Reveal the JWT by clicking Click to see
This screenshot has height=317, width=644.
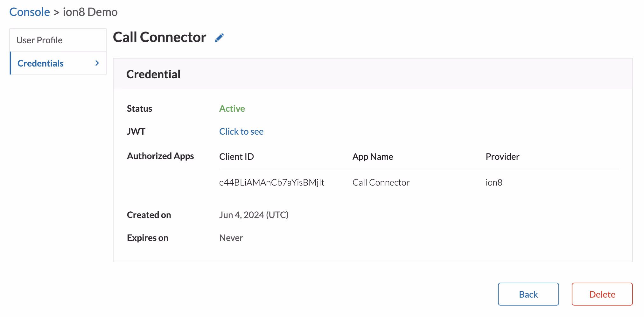pyautogui.click(x=241, y=131)
